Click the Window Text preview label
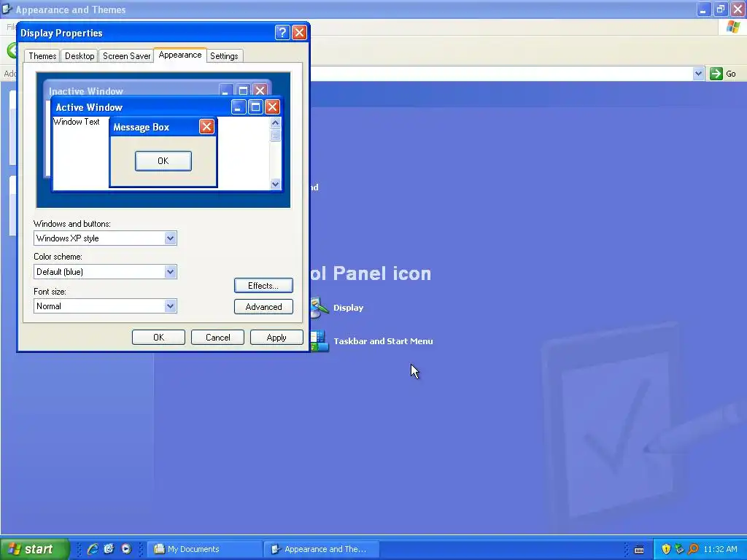 pos(76,122)
